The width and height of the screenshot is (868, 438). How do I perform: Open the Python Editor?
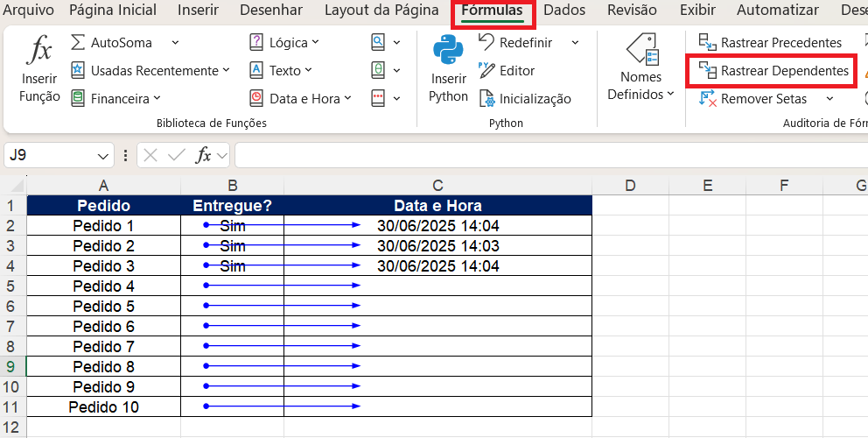pos(506,70)
